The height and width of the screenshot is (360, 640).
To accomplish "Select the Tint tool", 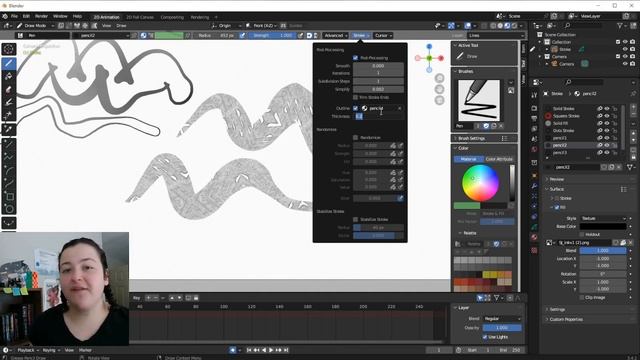I will pyautogui.click(x=9, y=102).
